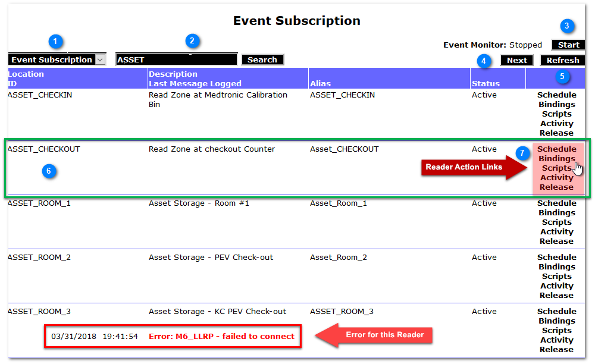This screenshot has height=364, width=595.
Task: Select the ASSET_CHECKIN location ID cell
Action: click(40, 95)
